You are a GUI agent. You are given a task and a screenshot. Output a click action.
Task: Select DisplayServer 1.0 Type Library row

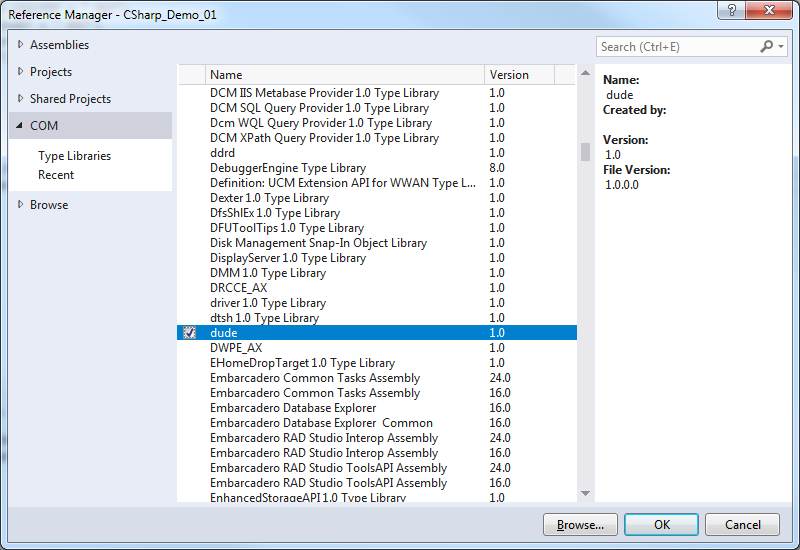377,258
